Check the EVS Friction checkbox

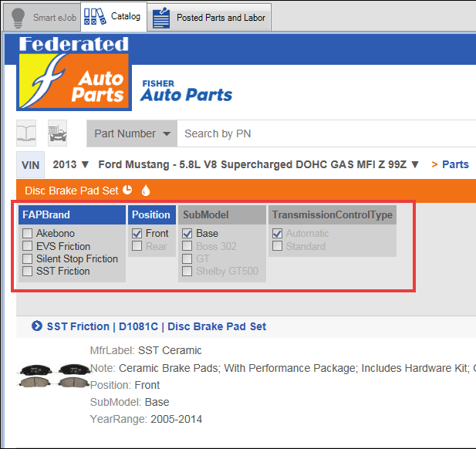pos(27,246)
